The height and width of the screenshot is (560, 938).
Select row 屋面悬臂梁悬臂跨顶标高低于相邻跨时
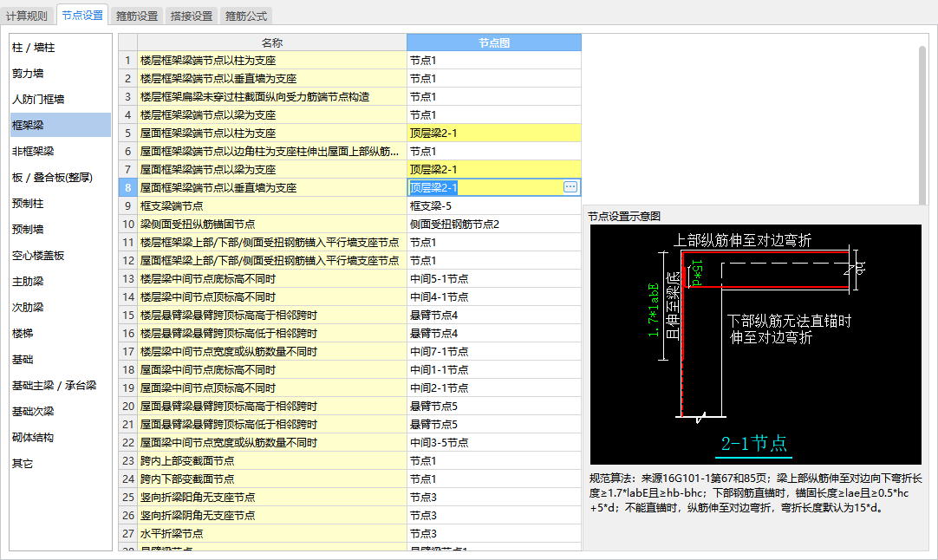(x=272, y=424)
